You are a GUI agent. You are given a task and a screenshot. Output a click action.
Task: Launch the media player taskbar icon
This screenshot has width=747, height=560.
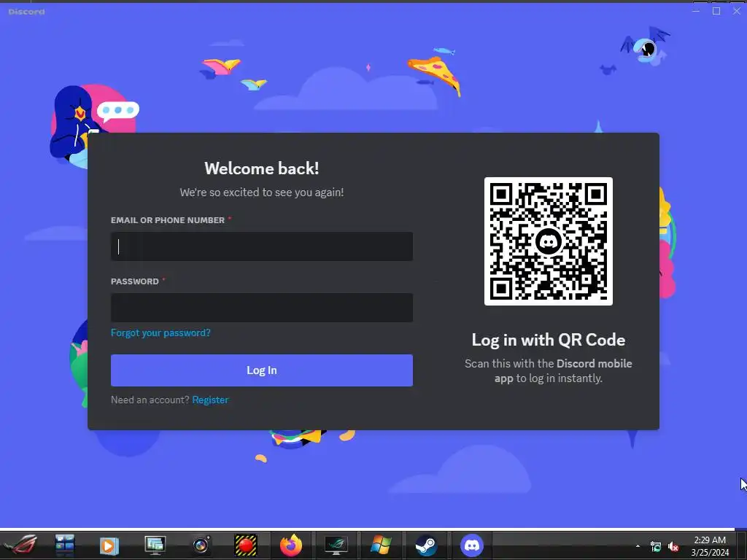point(109,545)
